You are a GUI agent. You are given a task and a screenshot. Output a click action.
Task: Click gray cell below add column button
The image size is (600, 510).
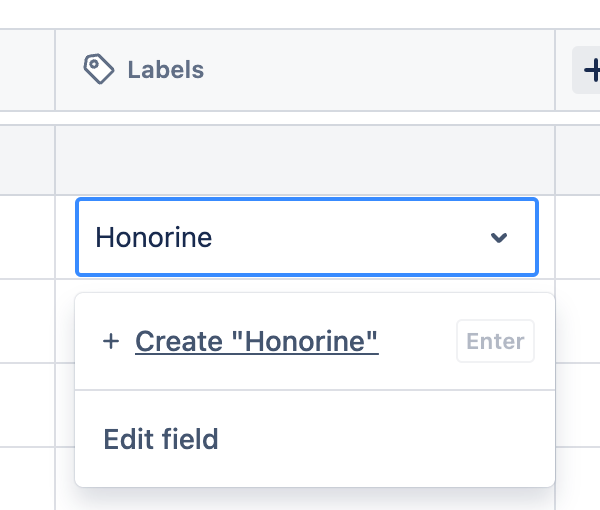578,160
